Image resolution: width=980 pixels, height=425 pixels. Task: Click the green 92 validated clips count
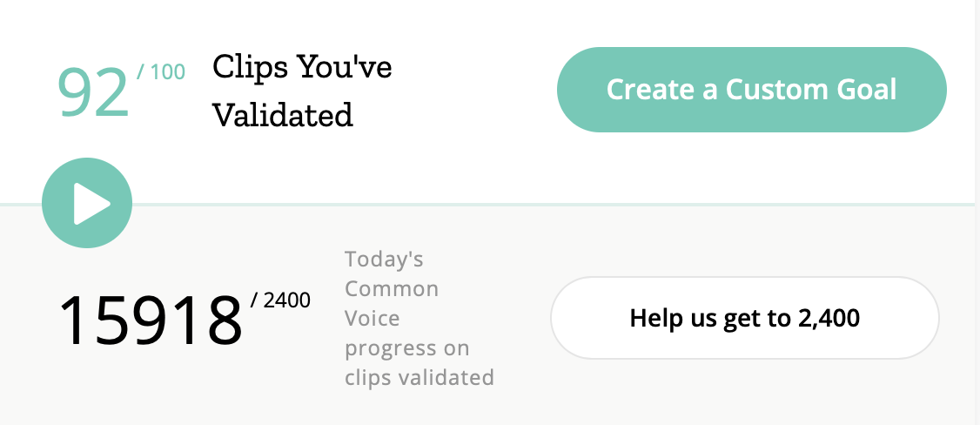(x=94, y=92)
